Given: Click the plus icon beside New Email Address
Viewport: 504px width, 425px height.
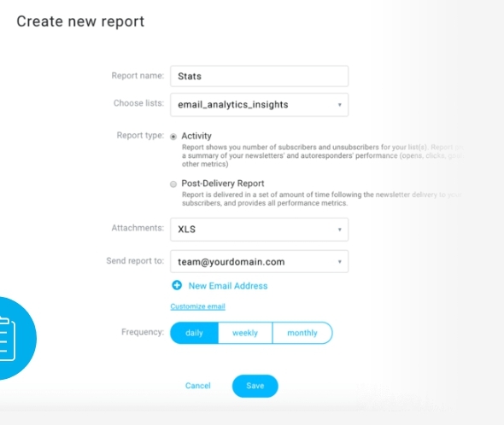Looking at the screenshot, I should tap(177, 285).
